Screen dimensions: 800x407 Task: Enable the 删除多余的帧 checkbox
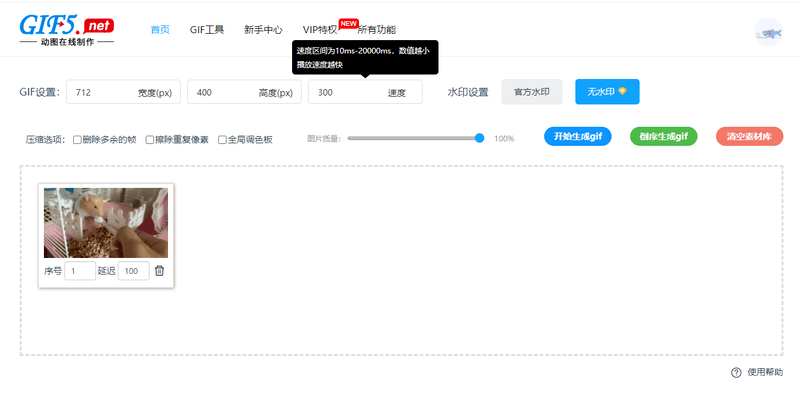77,140
